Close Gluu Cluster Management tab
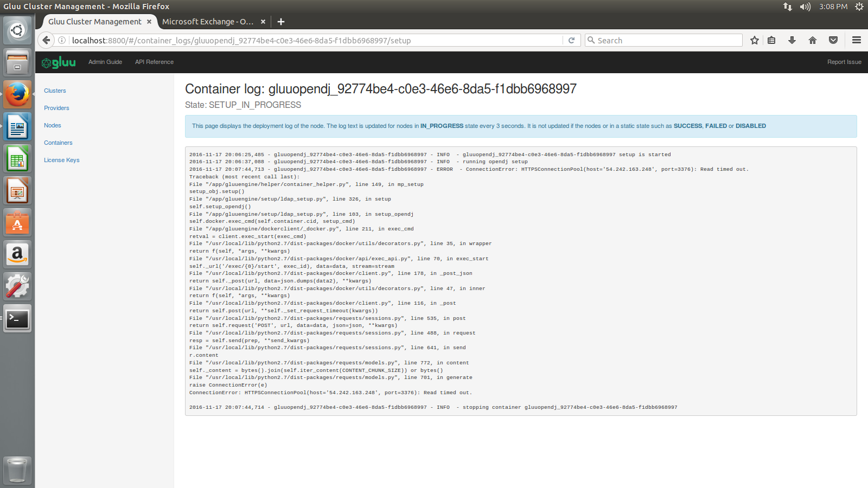The image size is (868, 488). tap(149, 22)
